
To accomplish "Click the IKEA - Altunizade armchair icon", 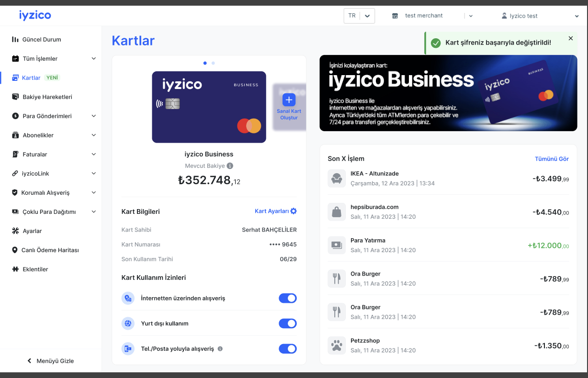I will click(x=336, y=178).
